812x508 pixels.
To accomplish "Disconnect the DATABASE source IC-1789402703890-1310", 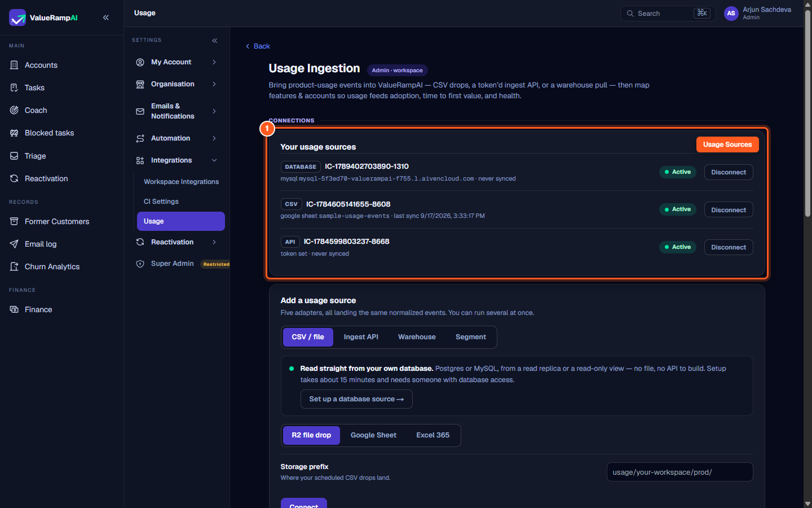I will click(x=729, y=172).
